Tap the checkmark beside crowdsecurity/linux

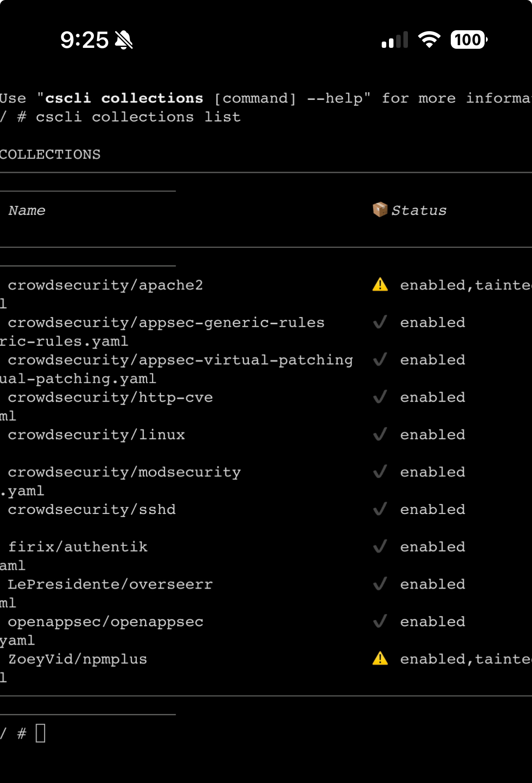click(x=380, y=434)
